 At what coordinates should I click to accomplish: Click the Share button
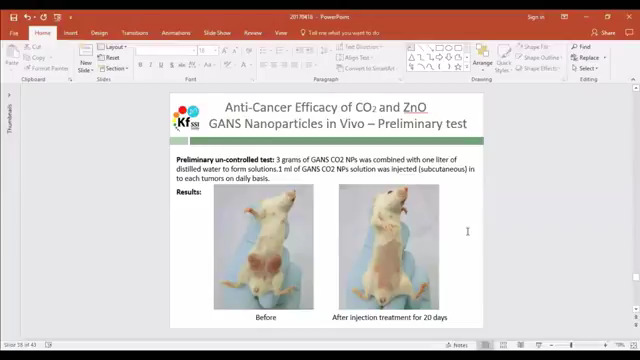[x=603, y=33]
